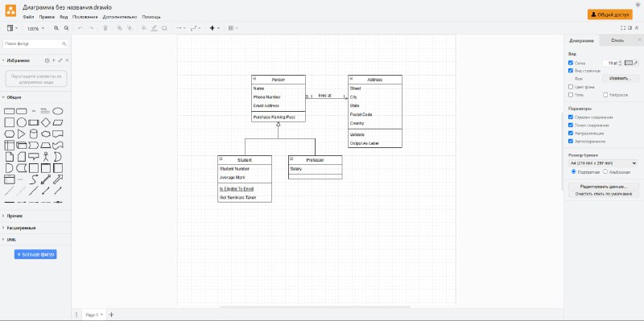This screenshot has height=321, width=644.
Task: Open the Помощь menu
Action: pyautogui.click(x=151, y=17)
